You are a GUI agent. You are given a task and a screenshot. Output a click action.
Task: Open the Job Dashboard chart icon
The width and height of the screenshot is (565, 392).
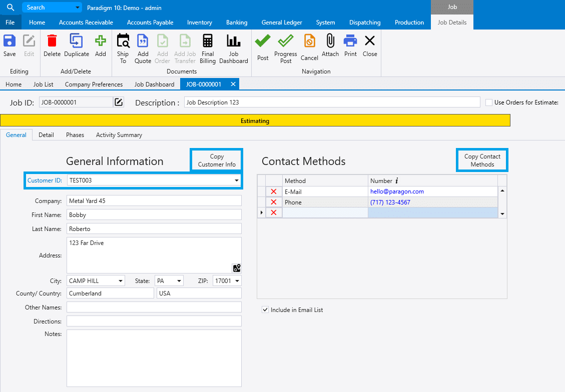233,41
